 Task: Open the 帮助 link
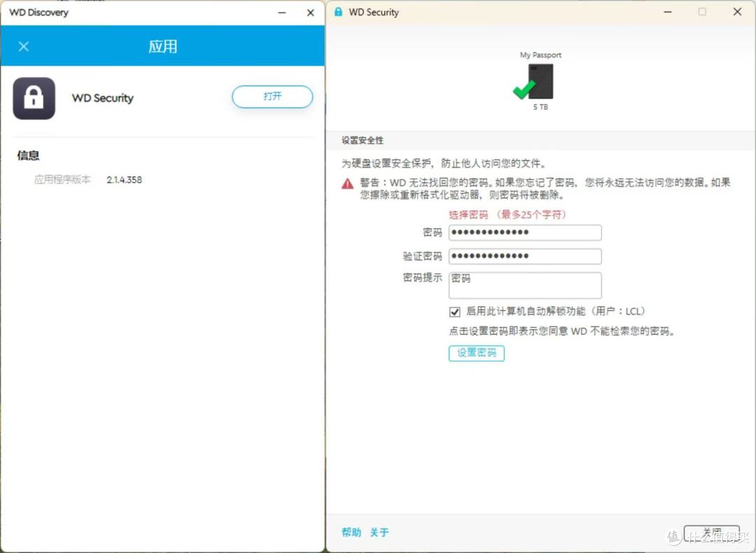click(351, 532)
